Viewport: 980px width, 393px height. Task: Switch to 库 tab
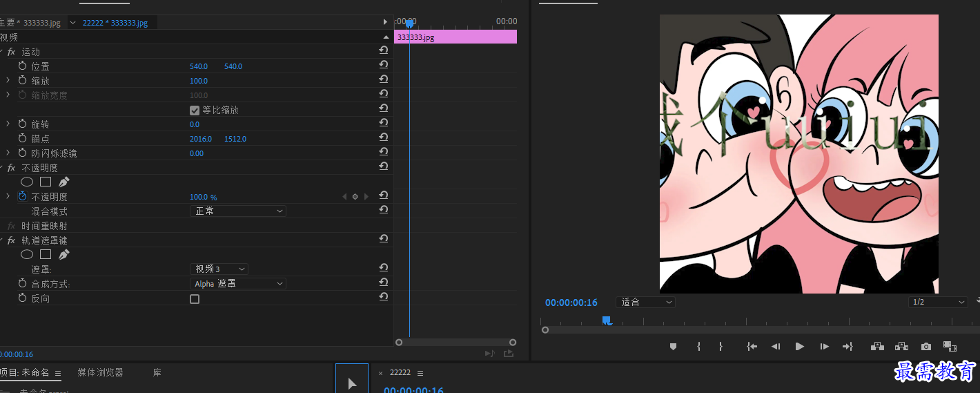tap(157, 372)
